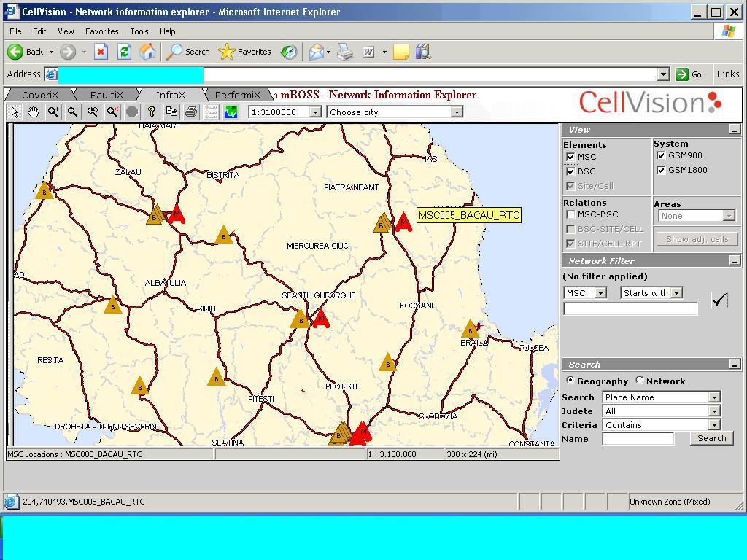
Task: Click the Refresh page icon
Action: point(124,52)
